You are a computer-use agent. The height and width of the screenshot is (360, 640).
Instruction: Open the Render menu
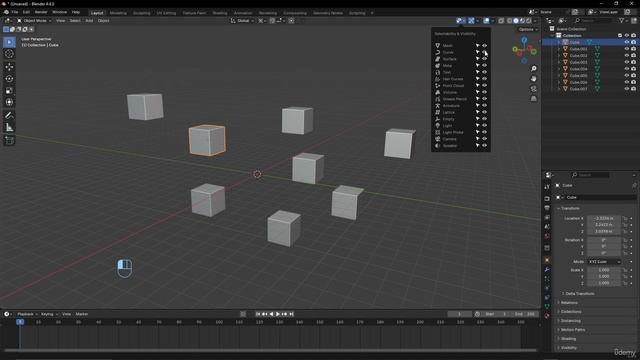tap(41, 12)
